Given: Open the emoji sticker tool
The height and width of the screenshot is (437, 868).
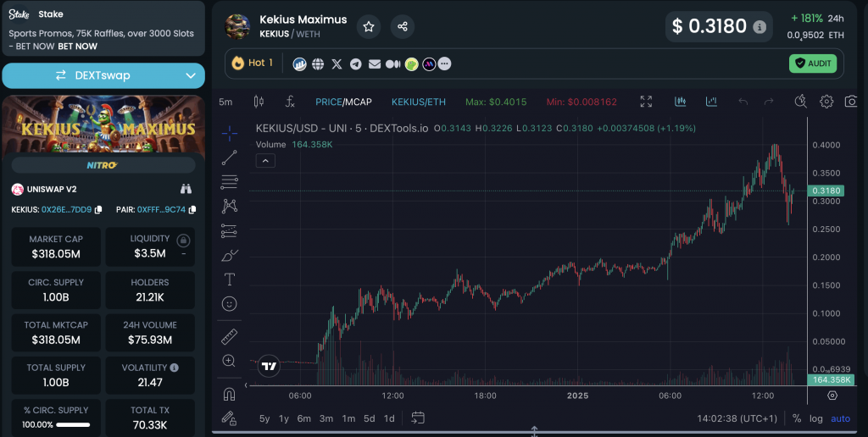Looking at the screenshot, I should click(x=229, y=304).
